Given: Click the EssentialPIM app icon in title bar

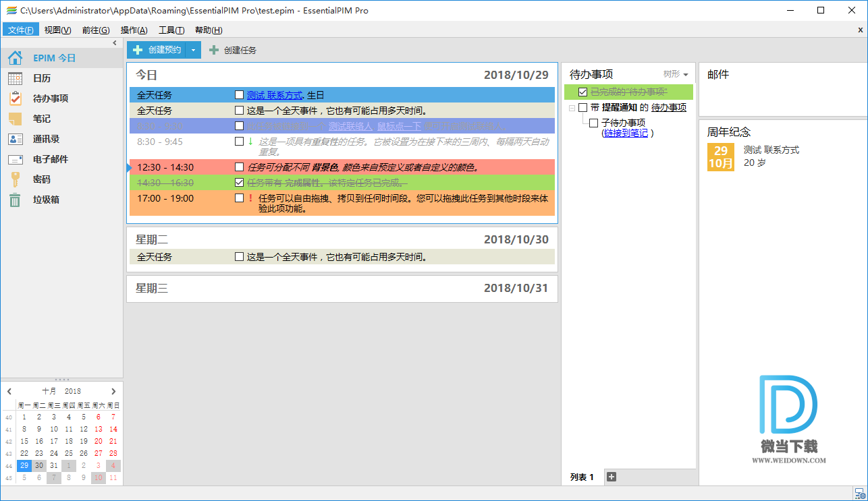Looking at the screenshot, I should 11,10.
